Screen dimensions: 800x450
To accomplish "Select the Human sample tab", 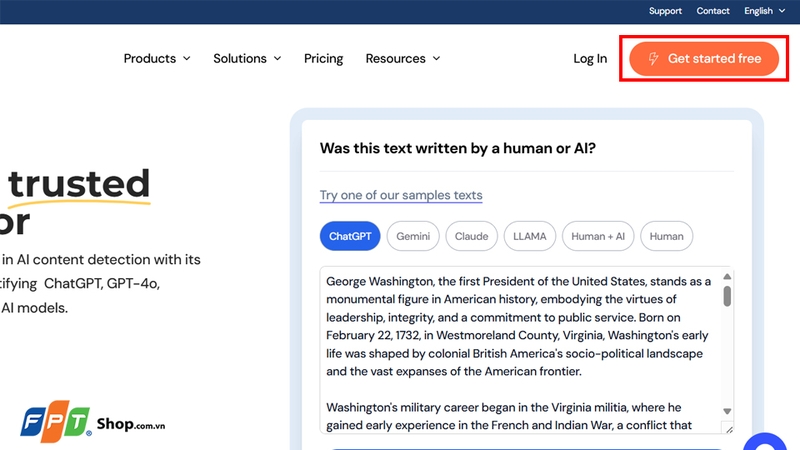I will pos(666,236).
